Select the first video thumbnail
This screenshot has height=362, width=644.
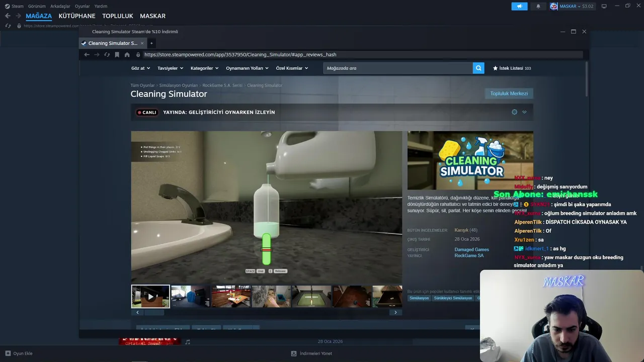click(x=150, y=297)
